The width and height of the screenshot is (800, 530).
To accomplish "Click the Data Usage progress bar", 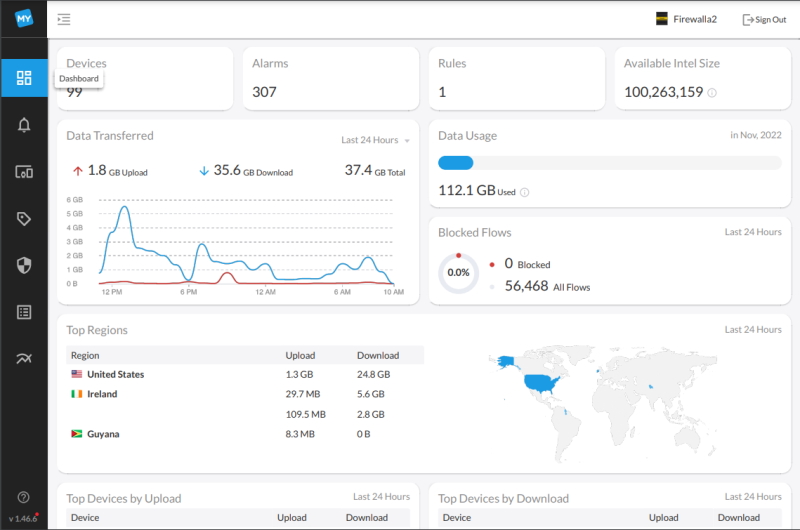I will tap(610, 163).
